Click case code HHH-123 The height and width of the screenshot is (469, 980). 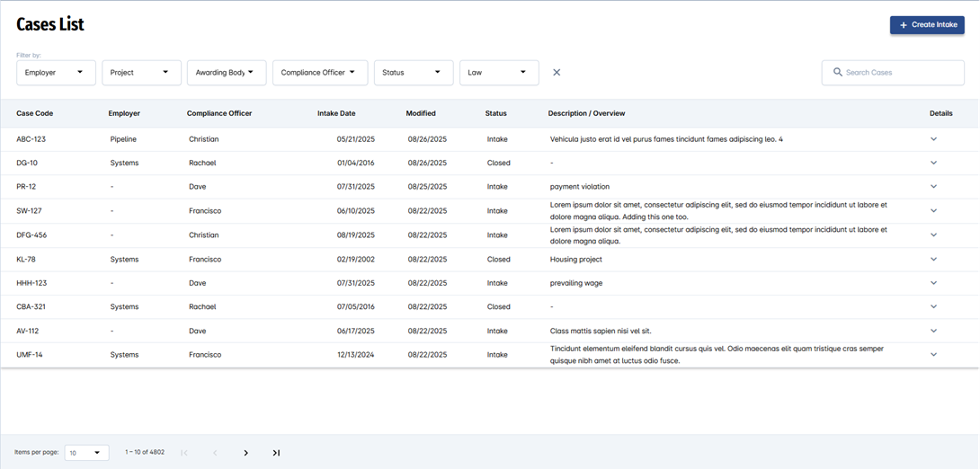[31, 283]
